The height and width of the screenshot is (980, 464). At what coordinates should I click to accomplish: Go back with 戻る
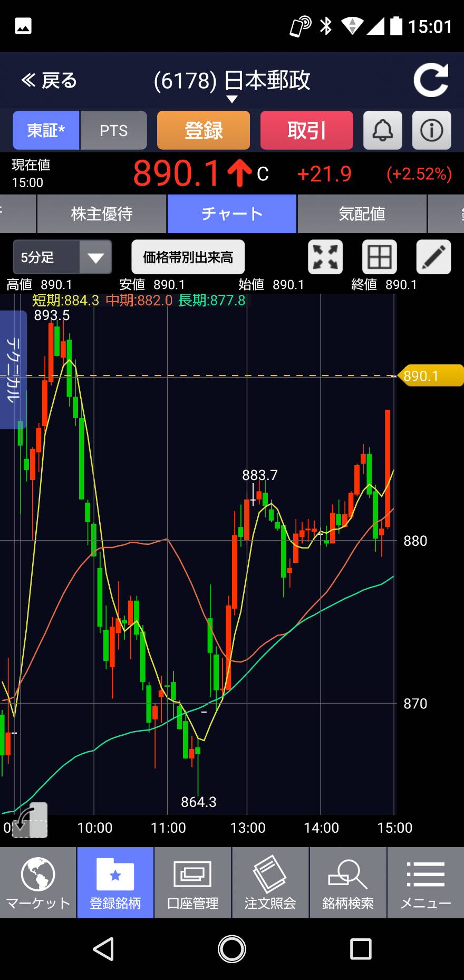(x=49, y=81)
